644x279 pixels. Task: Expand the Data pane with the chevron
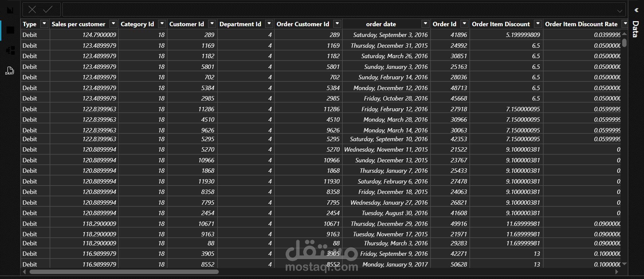tap(636, 10)
